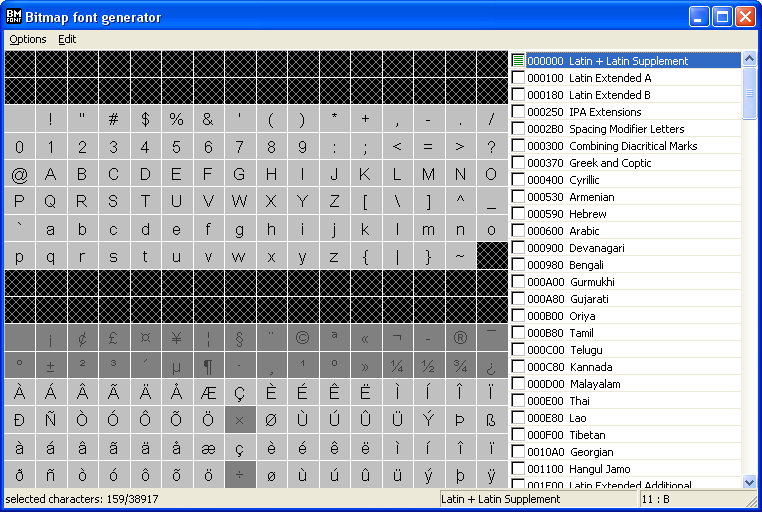This screenshot has height=512, width=762.
Task: Select the '001100 Hangul Jamo' list row
Action: pyautogui.click(x=626, y=469)
